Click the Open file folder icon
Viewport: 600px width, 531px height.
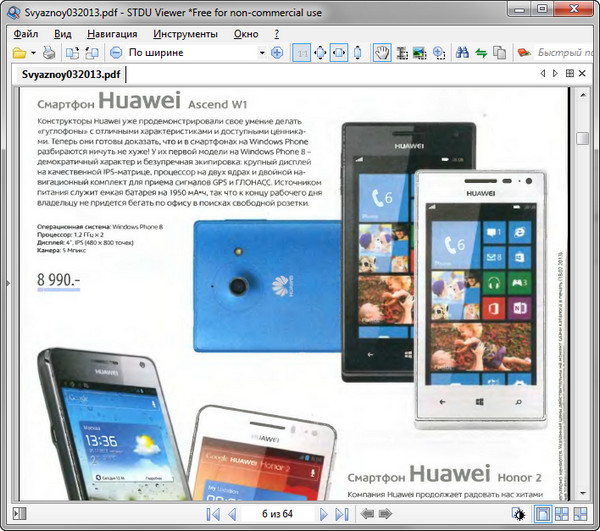point(18,52)
